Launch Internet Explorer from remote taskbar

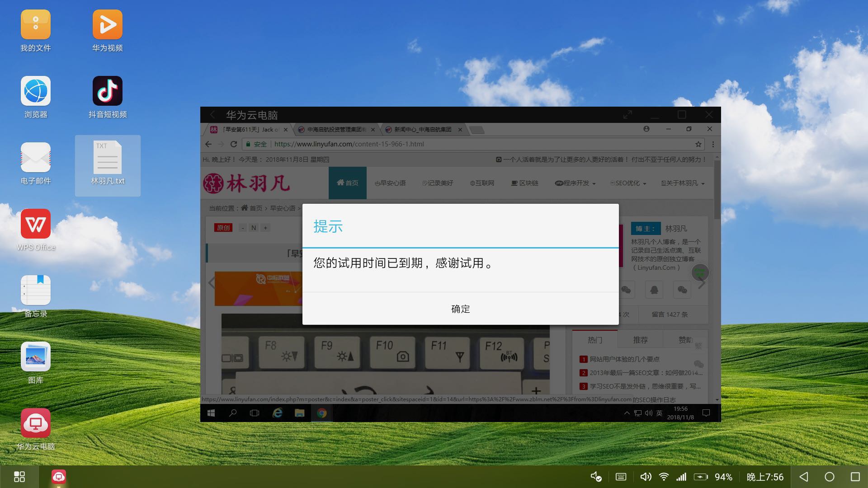click(277, 413)
